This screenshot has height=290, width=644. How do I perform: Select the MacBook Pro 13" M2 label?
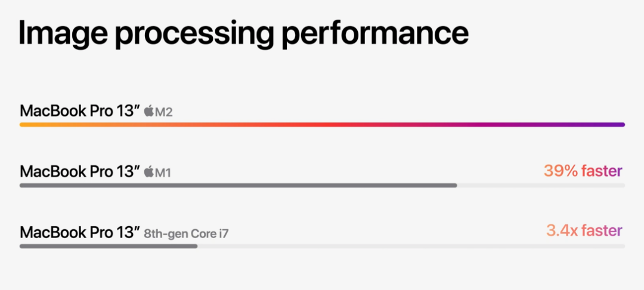(96, 111)
